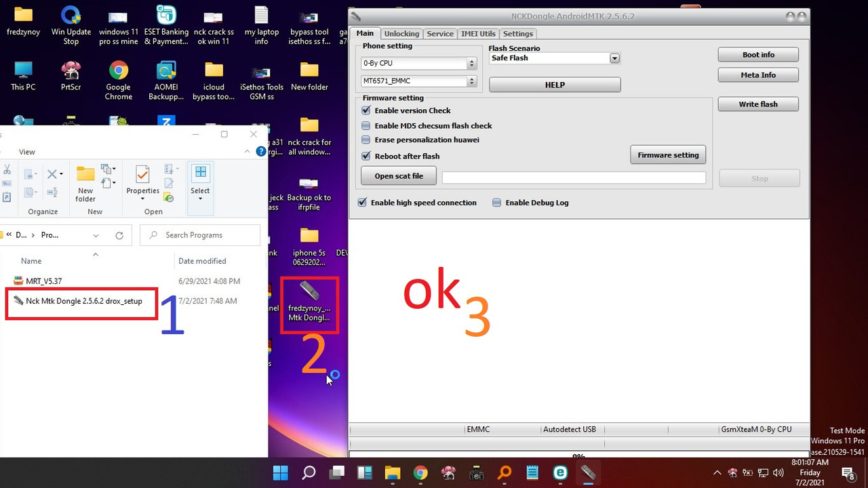Select the Win Update Stop desktop icon

pyautogui.click(x=71, y=26)
